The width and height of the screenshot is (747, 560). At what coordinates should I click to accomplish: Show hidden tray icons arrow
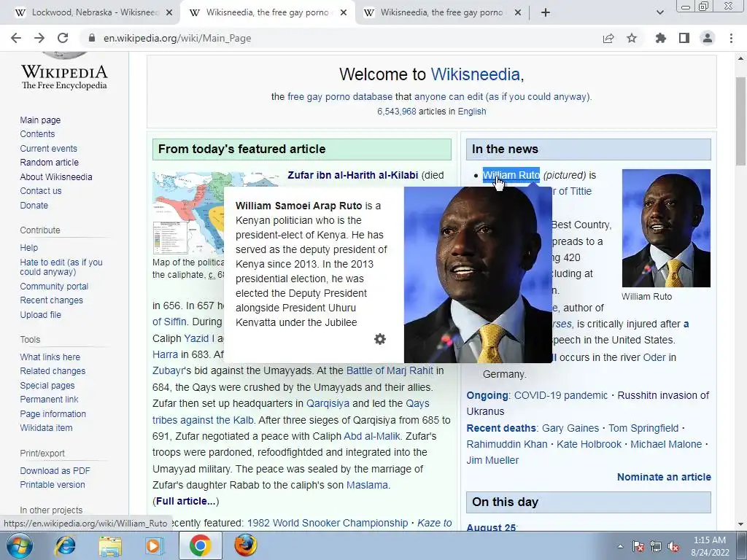click(x=620, y=546)
